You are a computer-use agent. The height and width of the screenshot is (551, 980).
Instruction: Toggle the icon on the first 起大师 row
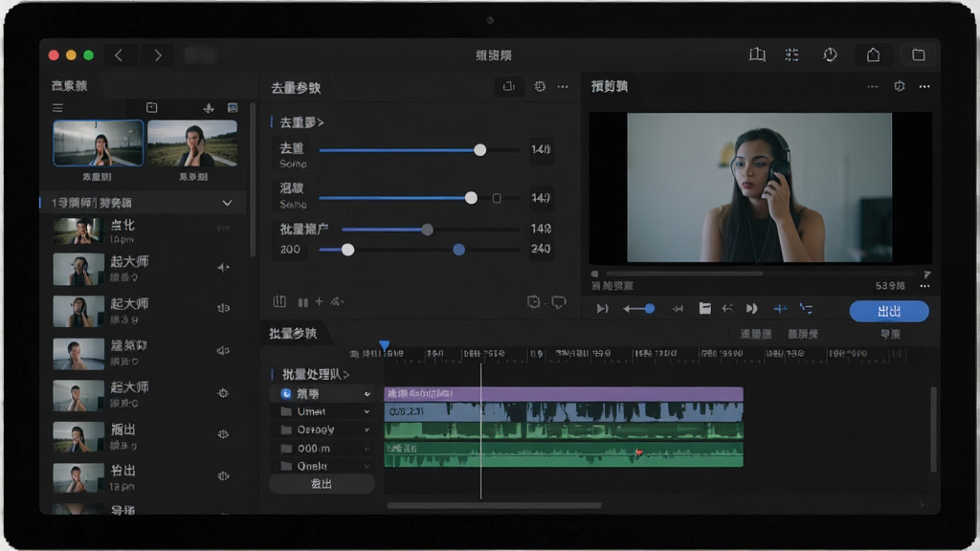223,268
